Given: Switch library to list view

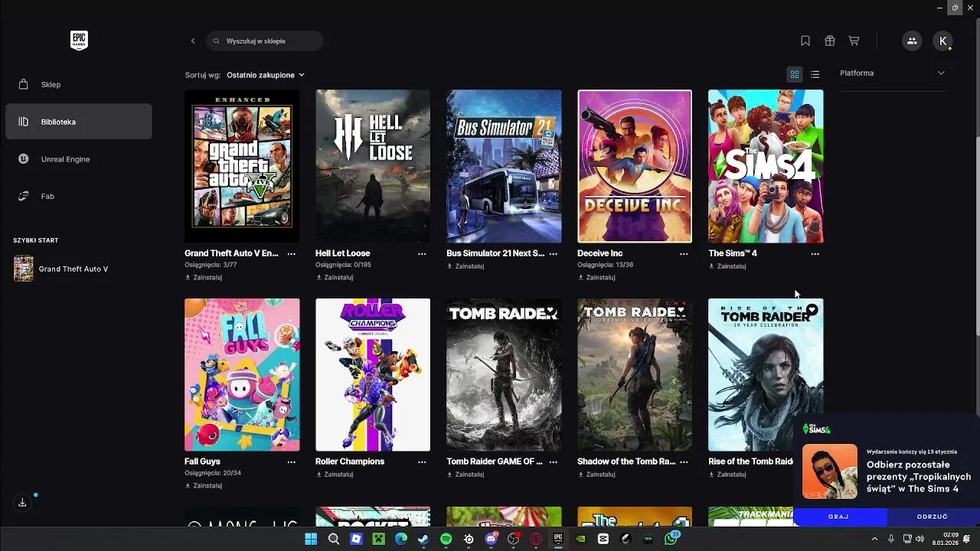Looking at the screenshot, I should (815, 74).
